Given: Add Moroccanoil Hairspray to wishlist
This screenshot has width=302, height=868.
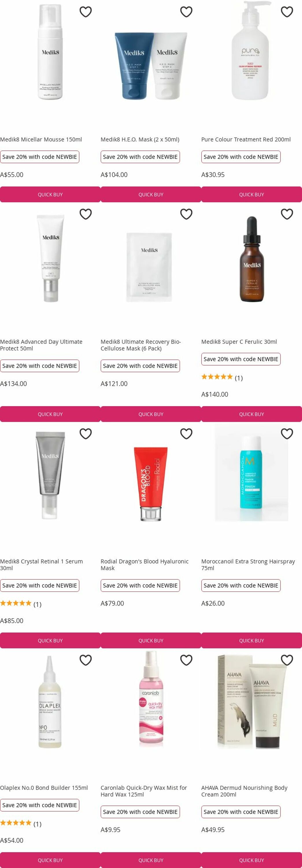Looking at the screenshot, I should click(287, 434).
